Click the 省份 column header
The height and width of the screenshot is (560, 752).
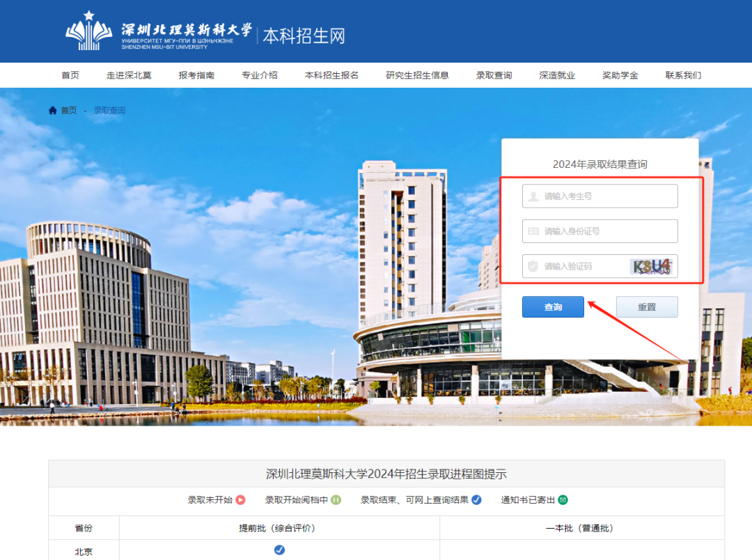pyautogui.click(x=84, y=529)
